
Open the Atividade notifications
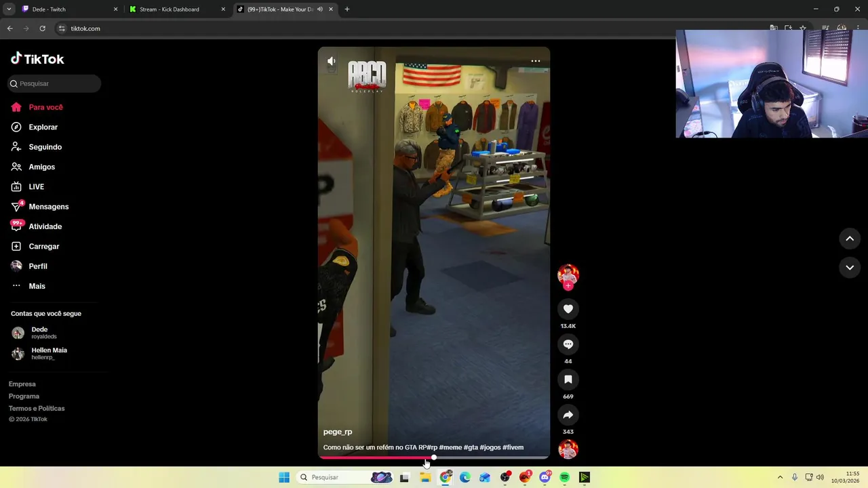[37, 226]
